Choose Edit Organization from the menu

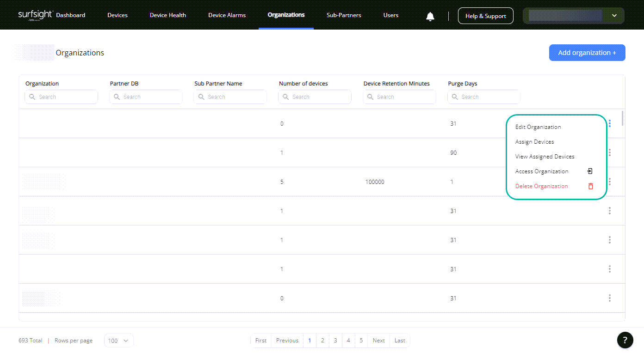[538, 127]
